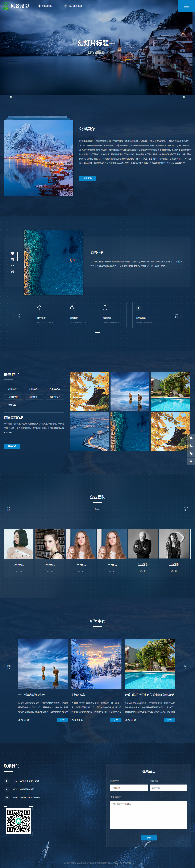Open the hamburger menu in the header
Screen dimensions: 195x868
187,6
